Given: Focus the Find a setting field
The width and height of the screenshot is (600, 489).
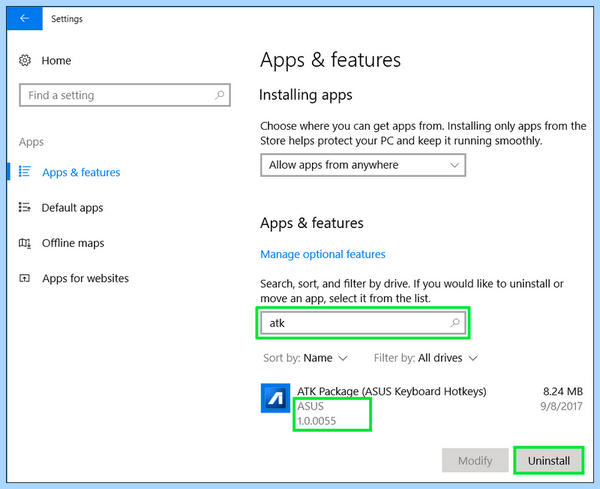Looking at the screenshot, I should point(125,95).
